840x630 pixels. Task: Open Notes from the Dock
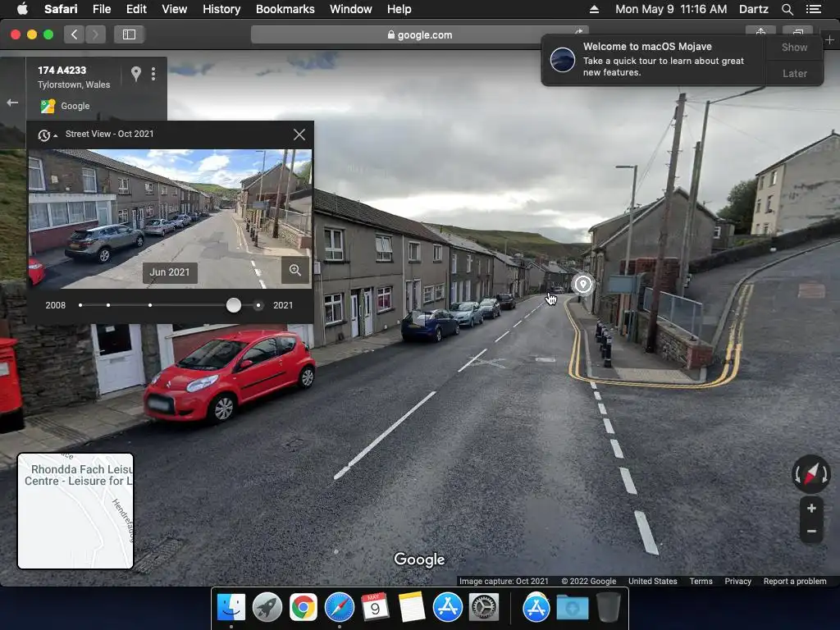coord(412,608)
